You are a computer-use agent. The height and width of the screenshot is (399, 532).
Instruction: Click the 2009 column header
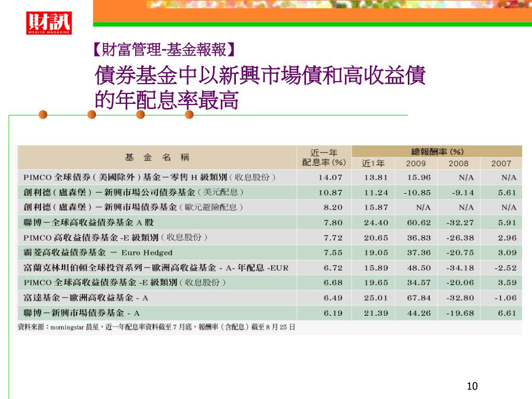coord(416,163)
